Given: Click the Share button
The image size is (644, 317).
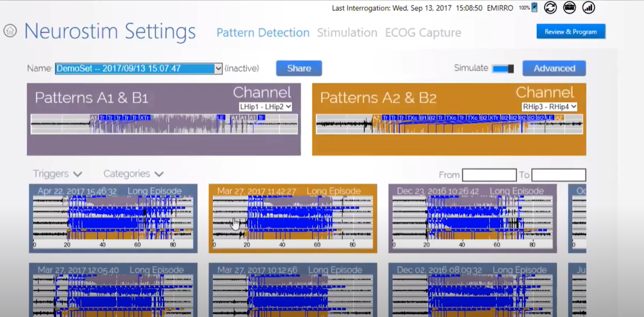Looking at the screenshot, I should pyautogui.click(x=299, y=68).
